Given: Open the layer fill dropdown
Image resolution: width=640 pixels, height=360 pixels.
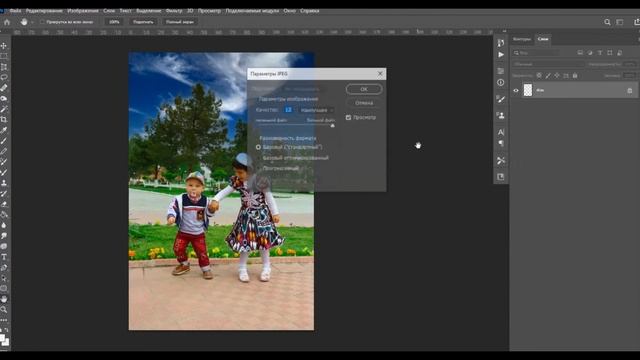Looking at the screenshot, I should [630, 76].
